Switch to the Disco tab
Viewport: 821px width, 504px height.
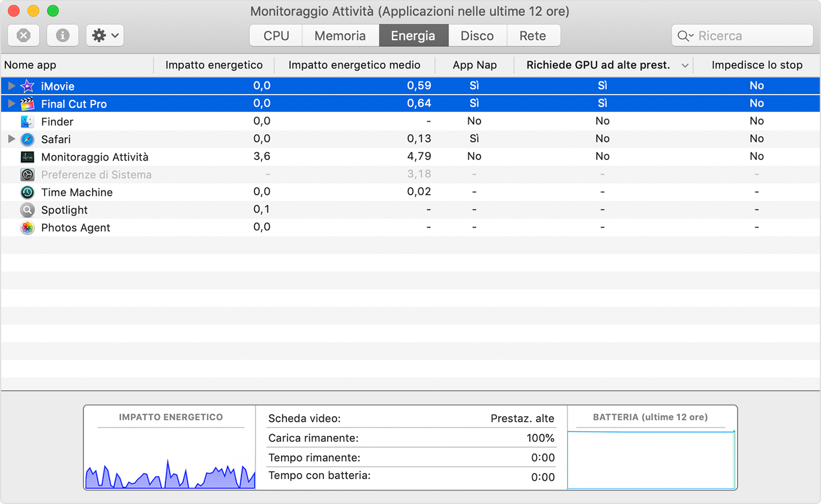pyautogui.click(x=477, y=36)
